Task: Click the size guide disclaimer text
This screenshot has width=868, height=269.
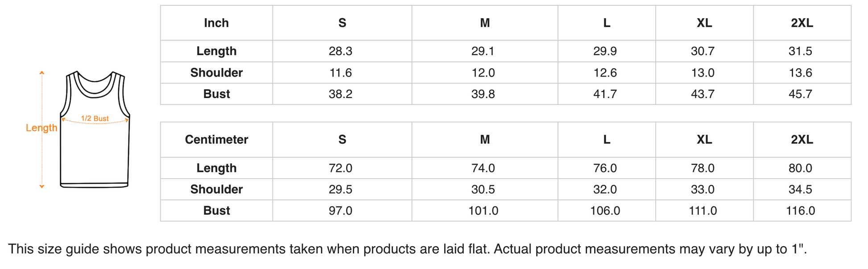Action: pyautogui.click(x=407, y=249)
